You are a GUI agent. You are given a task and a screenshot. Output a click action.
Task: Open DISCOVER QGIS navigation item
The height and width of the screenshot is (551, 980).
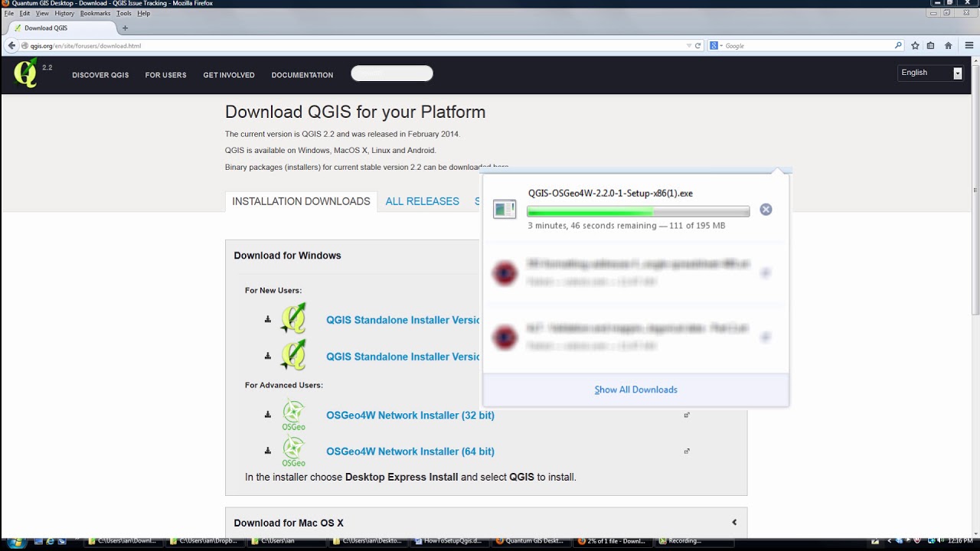coord(100,75)
